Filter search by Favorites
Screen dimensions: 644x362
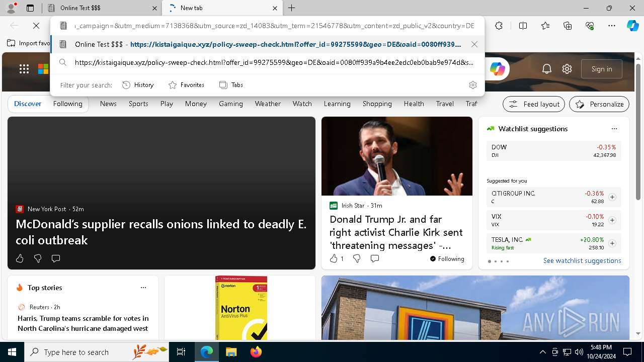pyautogui.click(x=186, y=85)
